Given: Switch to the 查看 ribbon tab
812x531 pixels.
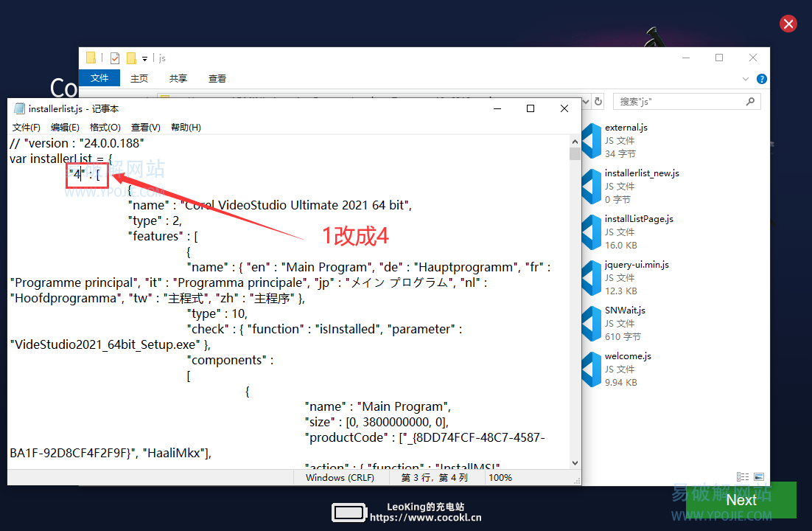Looking at the screenshot, I should [217, 79].
